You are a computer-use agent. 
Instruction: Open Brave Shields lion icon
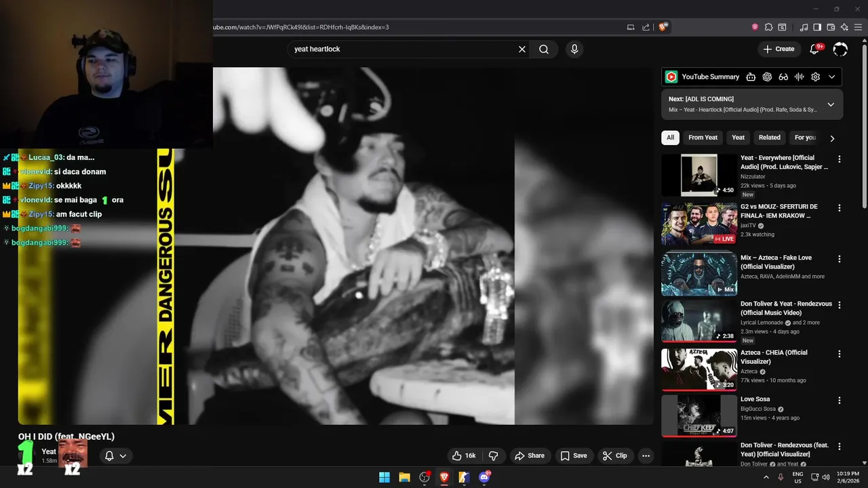(x=663, y=27)
